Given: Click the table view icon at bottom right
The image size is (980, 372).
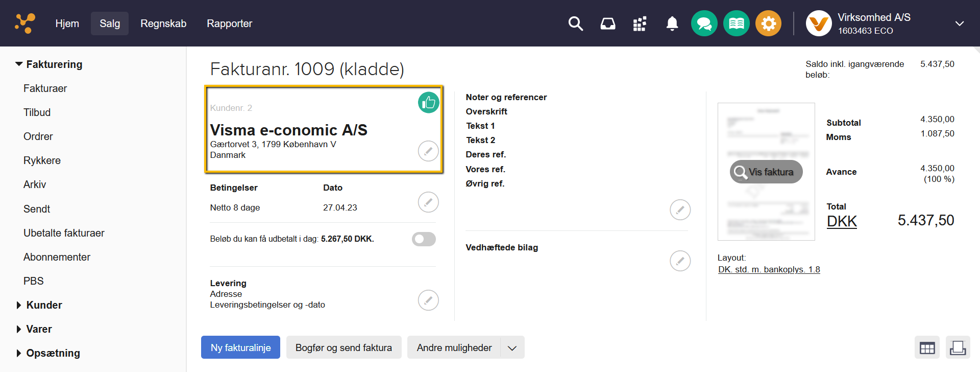Looking at the screenshot, I should [927, 348].
